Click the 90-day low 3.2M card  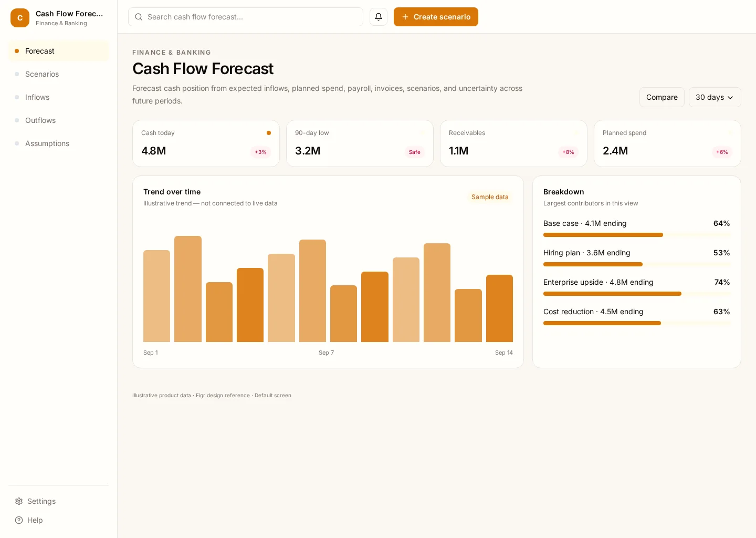[360, 143]
